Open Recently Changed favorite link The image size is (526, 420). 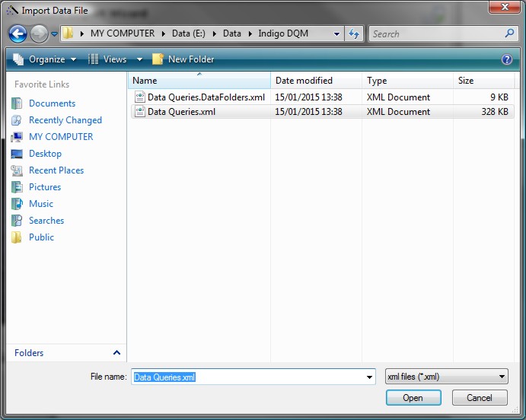[65, 120]
